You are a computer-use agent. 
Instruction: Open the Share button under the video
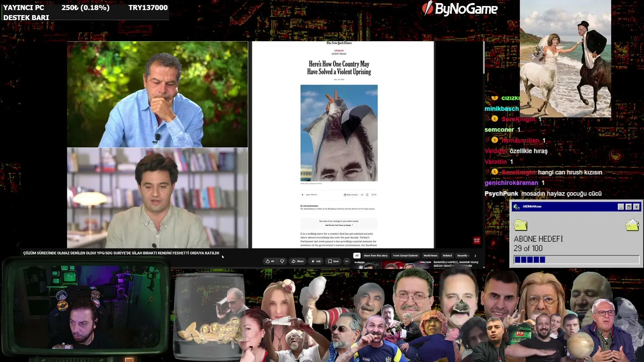tap(297, 261)
